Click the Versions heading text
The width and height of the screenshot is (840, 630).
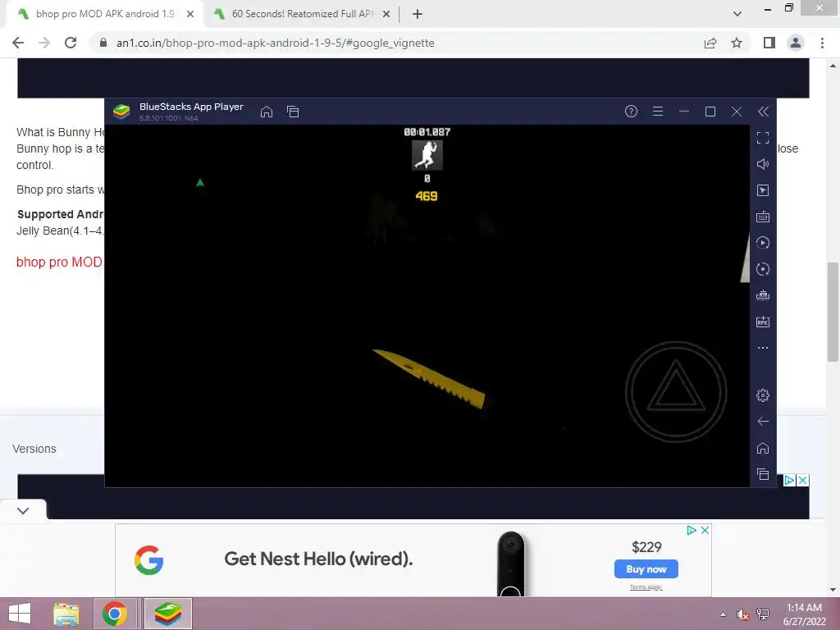point(34,449)
